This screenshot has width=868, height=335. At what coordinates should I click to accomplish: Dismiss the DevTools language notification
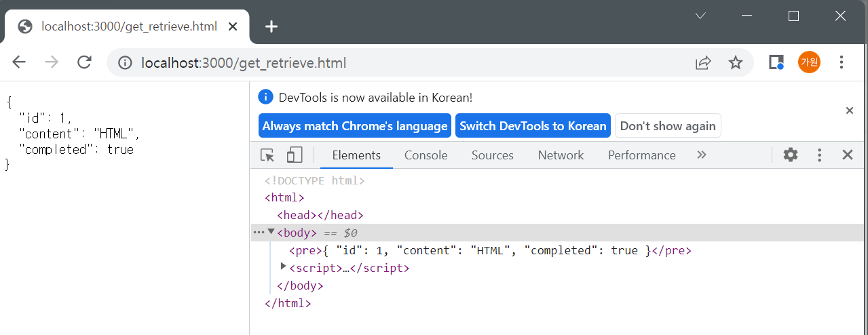(x=850, y=111)
